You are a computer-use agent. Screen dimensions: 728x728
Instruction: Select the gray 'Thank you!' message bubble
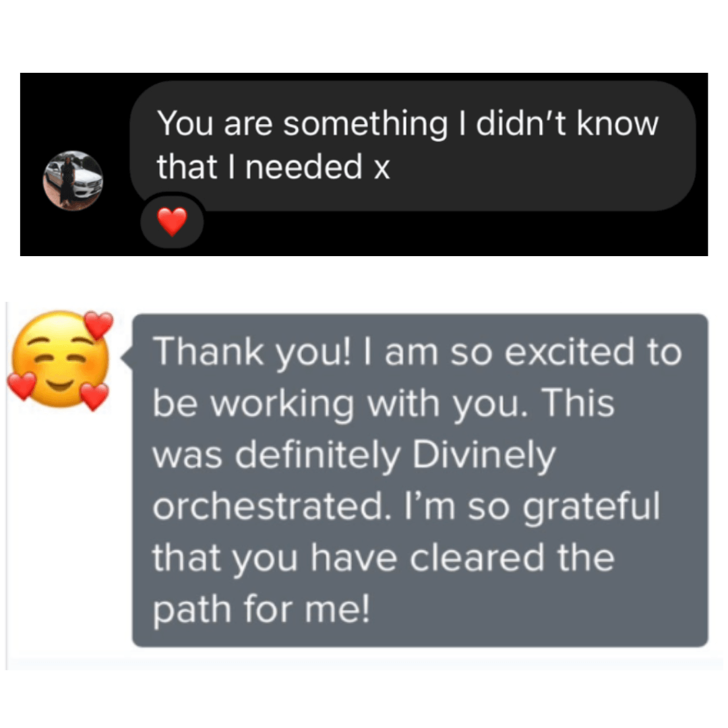(x=420, y=480)
